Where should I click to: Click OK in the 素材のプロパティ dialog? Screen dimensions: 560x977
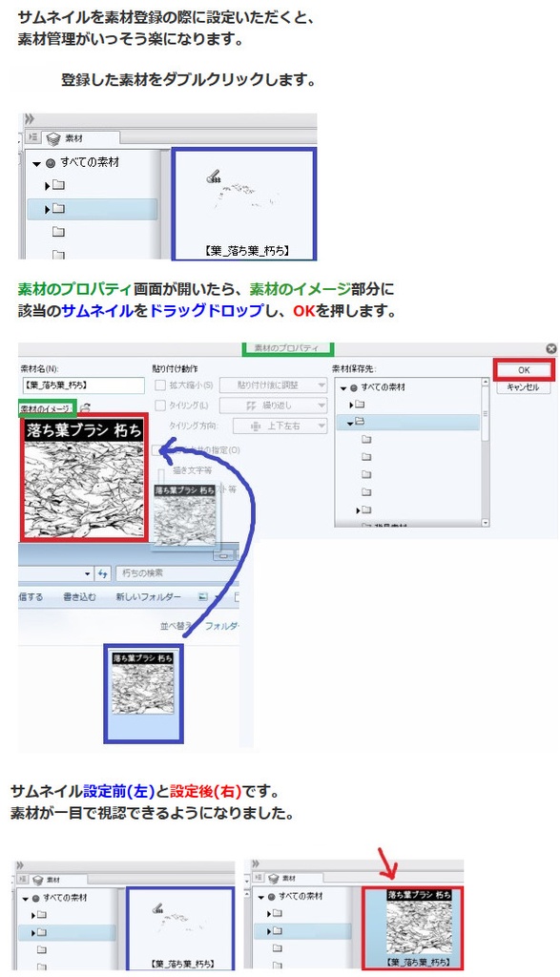(x=524, y=369)
